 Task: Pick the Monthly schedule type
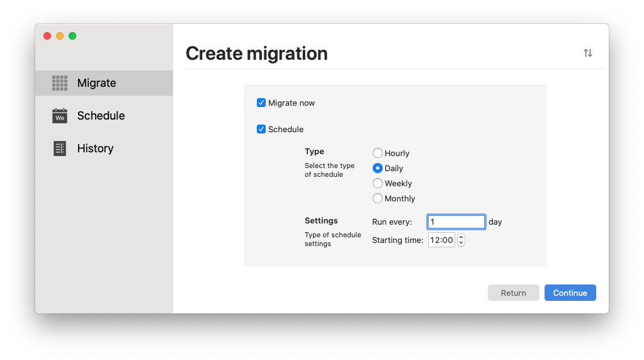point(378,198)
